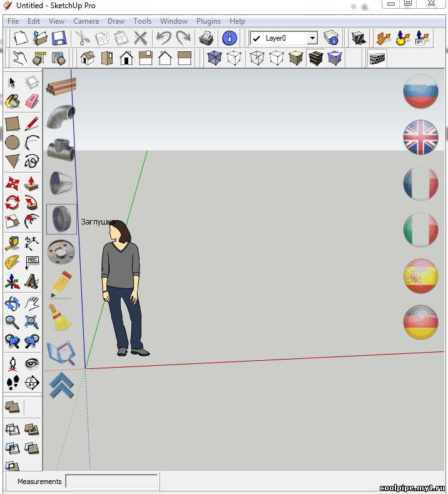Activate the Offset tool
The image size is (448, 494).
32,221
